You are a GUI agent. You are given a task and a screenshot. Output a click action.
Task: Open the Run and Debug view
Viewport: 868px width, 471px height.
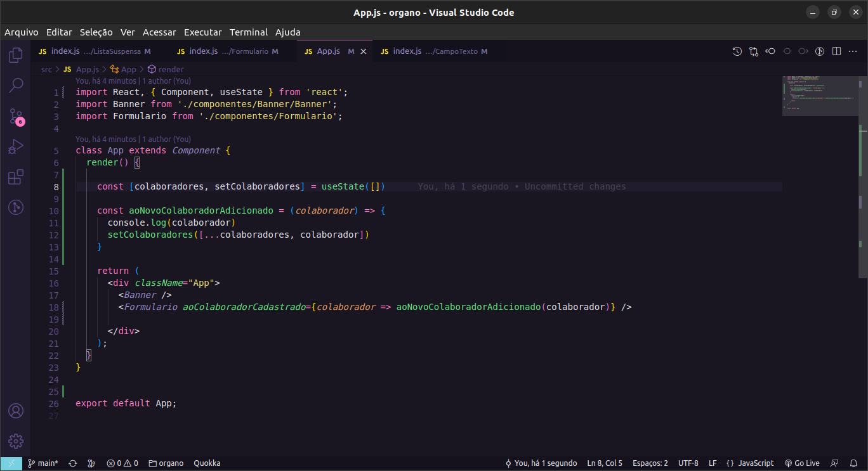coord(16,146)
